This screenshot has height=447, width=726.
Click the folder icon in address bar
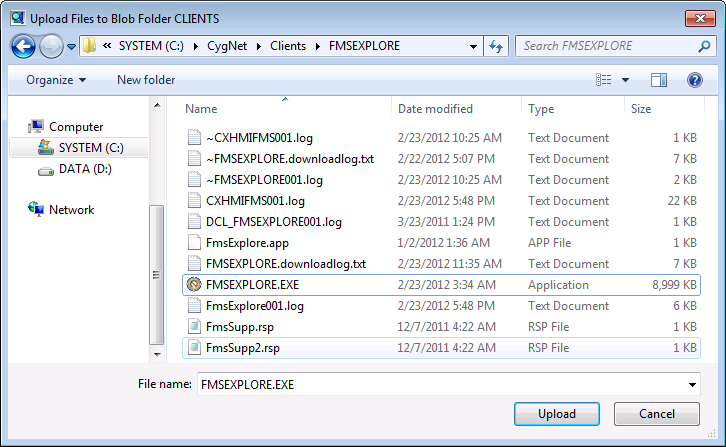(89, 45)
